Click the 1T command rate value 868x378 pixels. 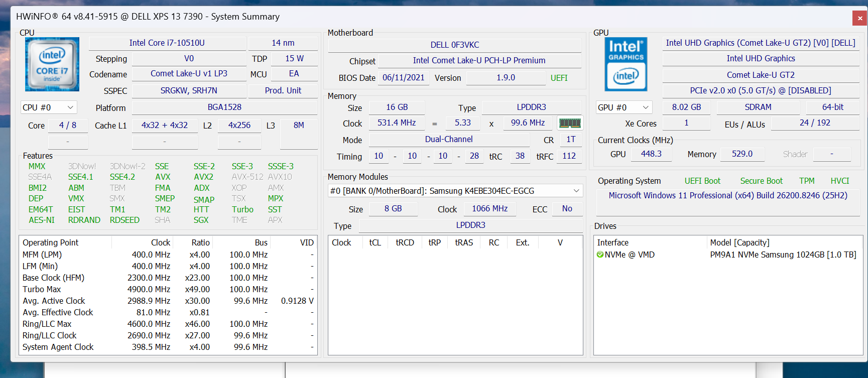pyautogui.click(x=571, y=140)
